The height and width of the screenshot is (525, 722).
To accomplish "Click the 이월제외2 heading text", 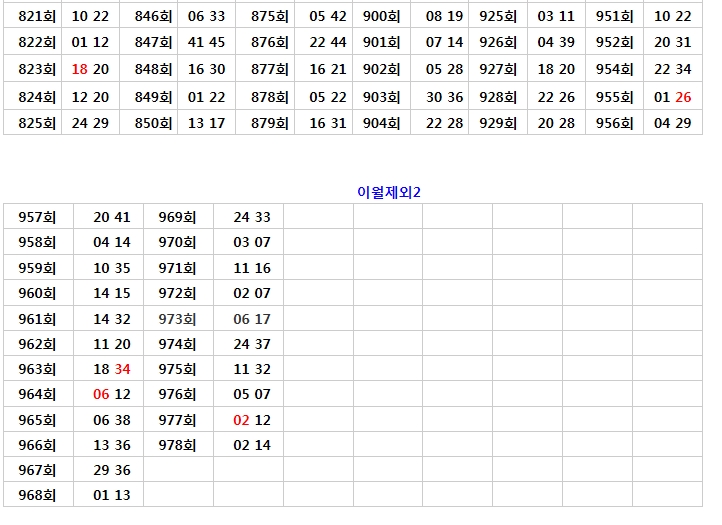I will (x=389, y=192).
